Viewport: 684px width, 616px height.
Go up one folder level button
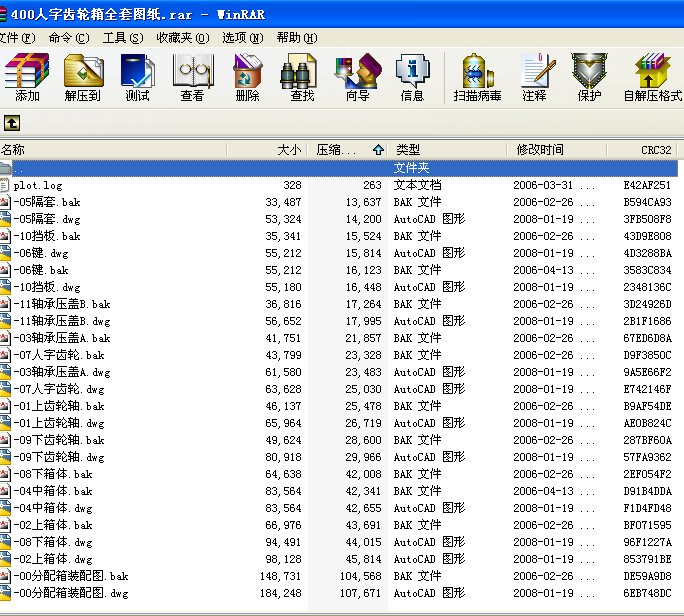click(12, 123)
